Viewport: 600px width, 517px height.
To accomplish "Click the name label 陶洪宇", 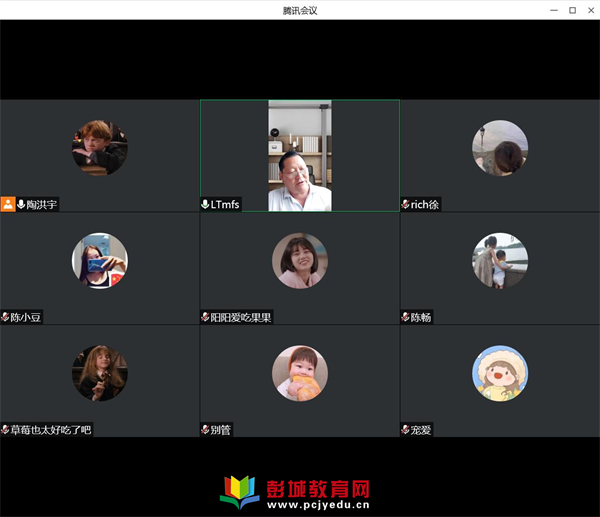I will coord(42,204).
